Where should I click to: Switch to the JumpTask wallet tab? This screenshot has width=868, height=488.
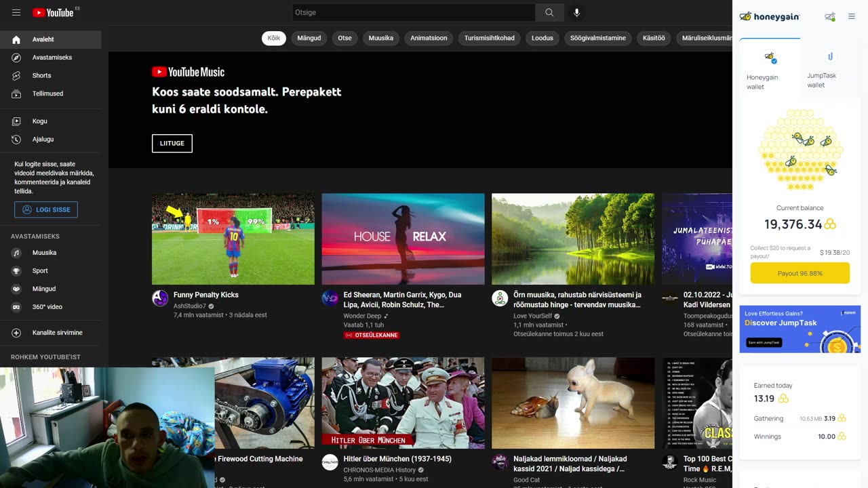pyautogui.click(x=830, y=68)
